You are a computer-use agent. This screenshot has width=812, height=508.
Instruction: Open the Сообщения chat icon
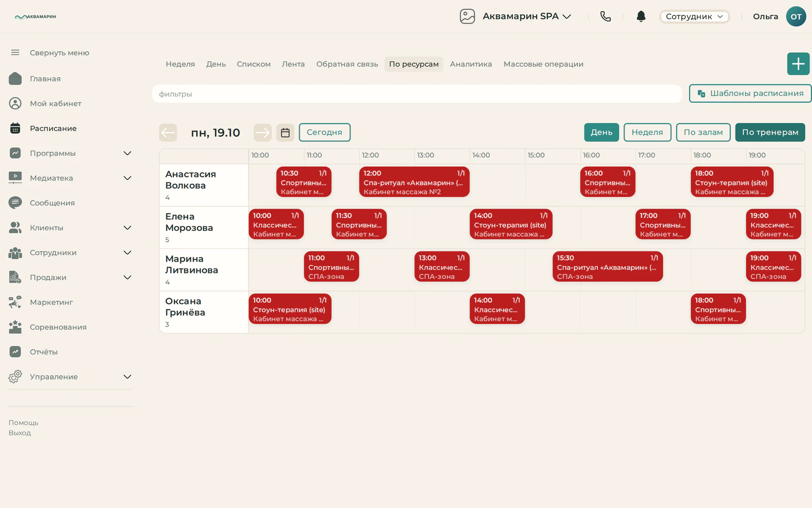click(15, 203)
